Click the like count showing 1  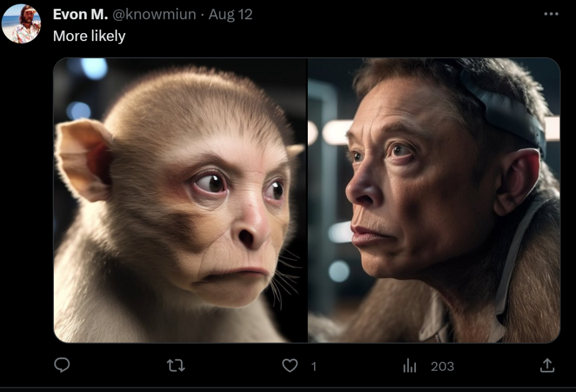pos(314,366)
